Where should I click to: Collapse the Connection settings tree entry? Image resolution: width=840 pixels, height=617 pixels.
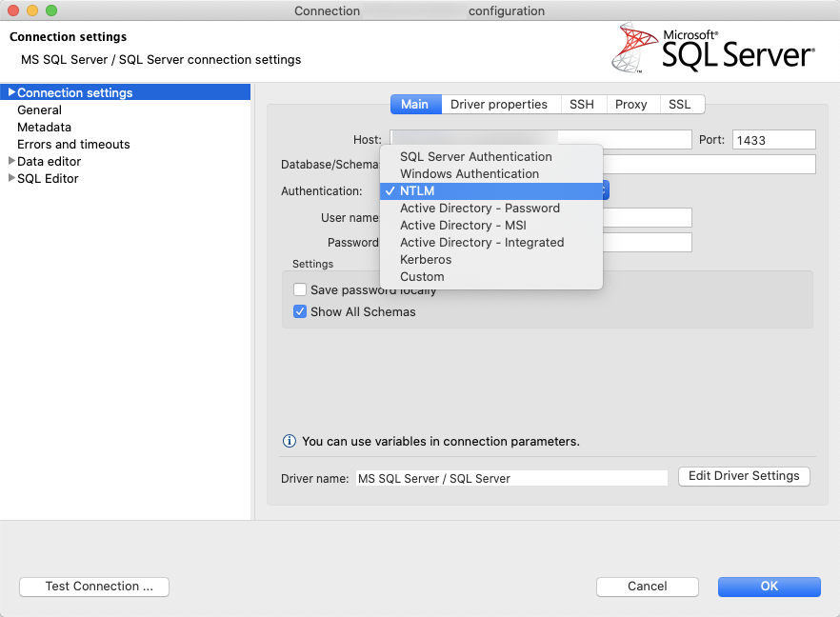(x=10, y=92)
